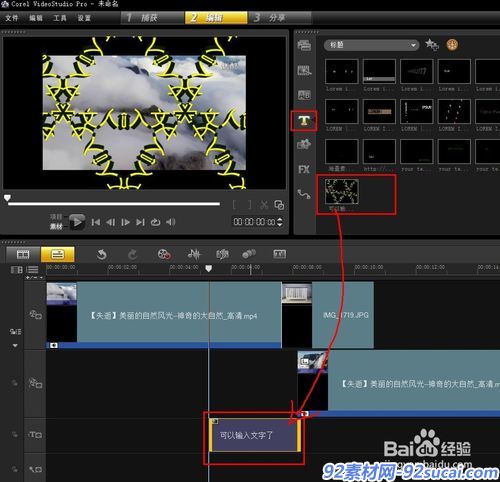Toggle repeat playback loop
Viewport: 500px width, 482px height.
pyautogui.click(x=156, y=222)
